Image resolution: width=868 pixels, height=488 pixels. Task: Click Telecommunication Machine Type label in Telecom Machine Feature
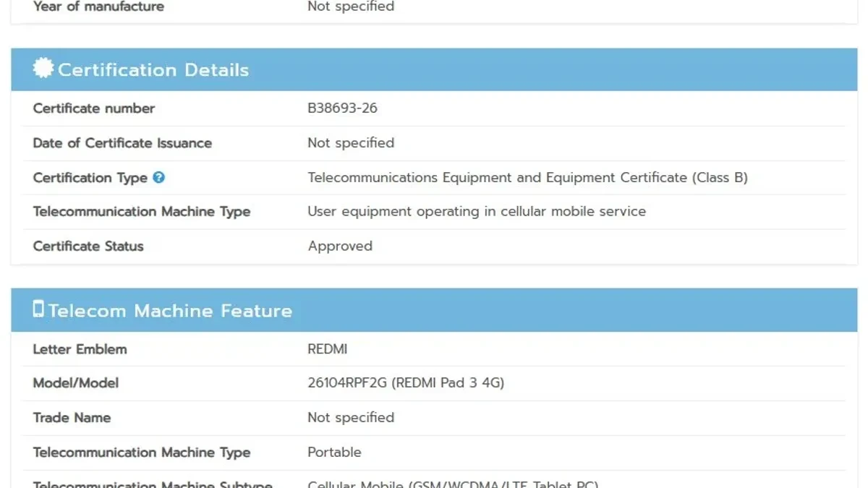point(142,453)
